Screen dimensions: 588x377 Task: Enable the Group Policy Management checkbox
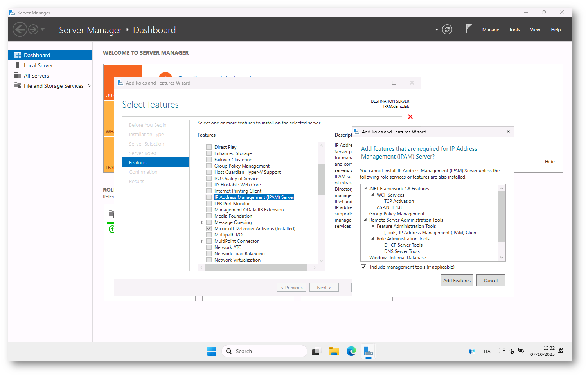click(209, 166)
